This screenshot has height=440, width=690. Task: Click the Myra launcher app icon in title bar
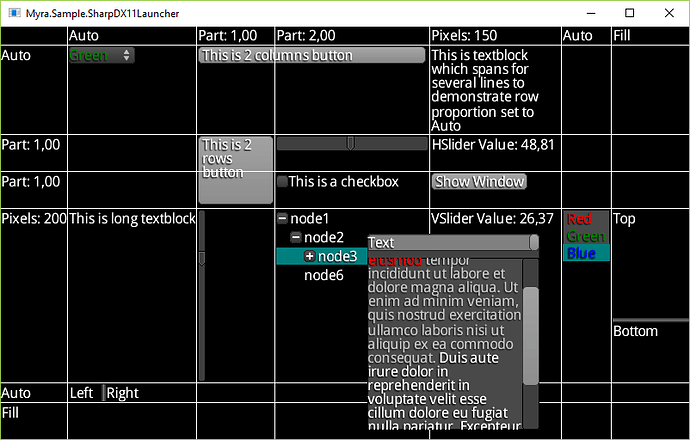[15, 13]
